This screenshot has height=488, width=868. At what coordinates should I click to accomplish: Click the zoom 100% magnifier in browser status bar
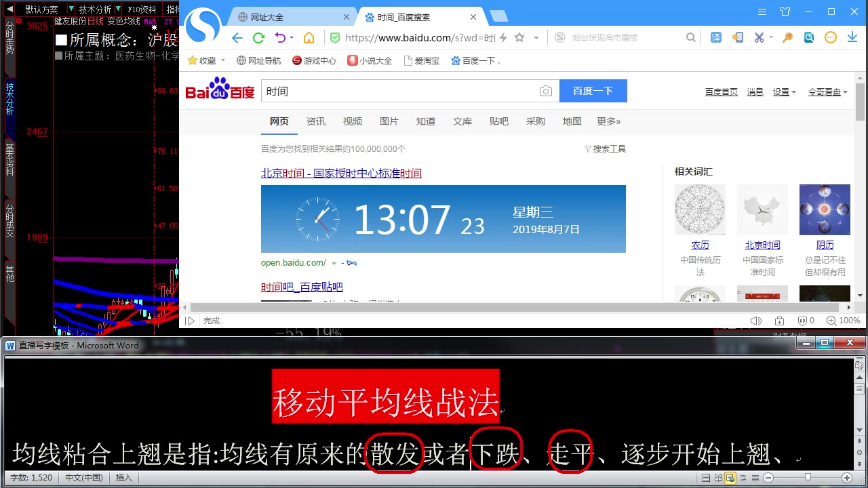tap(843, 321)
